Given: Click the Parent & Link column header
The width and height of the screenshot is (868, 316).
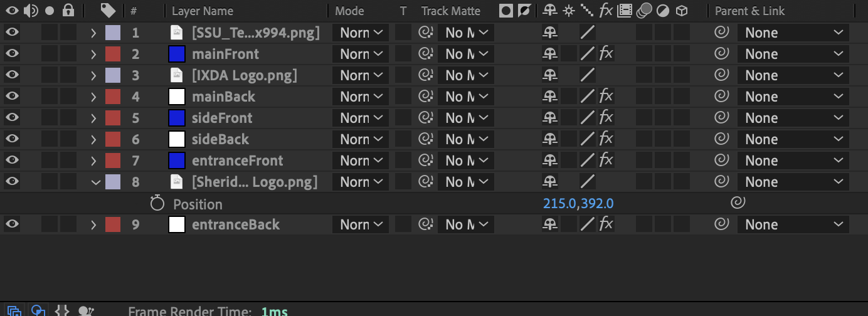Looking at the screenshot, I should tap(750, 11).
